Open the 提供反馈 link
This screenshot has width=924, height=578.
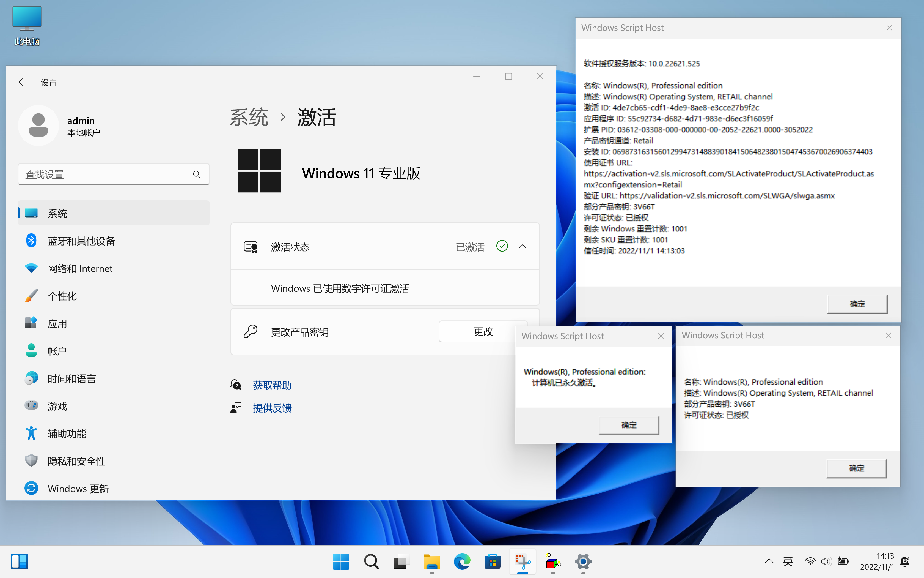pyautogui.click(x=272, y=408)
